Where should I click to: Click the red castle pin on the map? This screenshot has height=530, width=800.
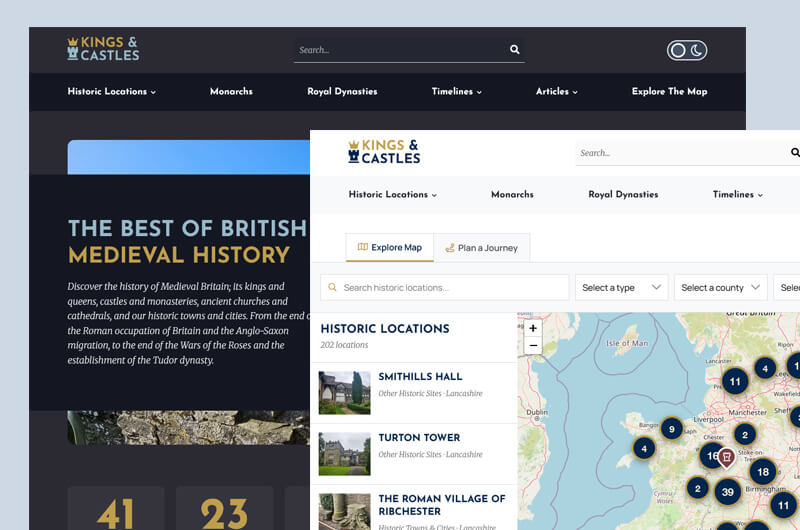click(x=727, y=458)
